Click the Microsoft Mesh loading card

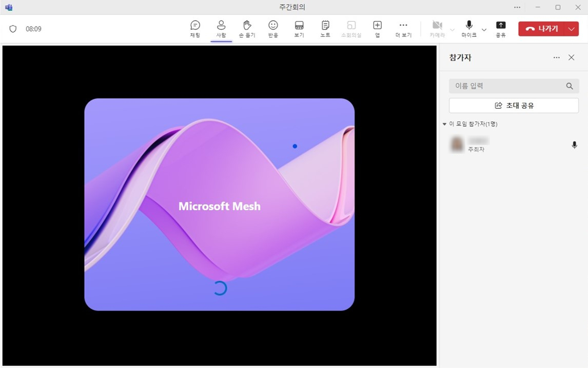click(220, 204)
